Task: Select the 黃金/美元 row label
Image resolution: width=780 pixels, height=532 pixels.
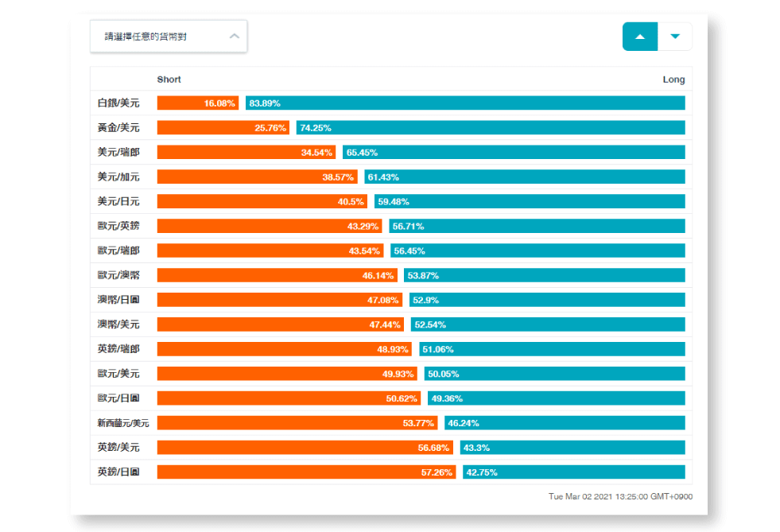Action: [118, 128]
